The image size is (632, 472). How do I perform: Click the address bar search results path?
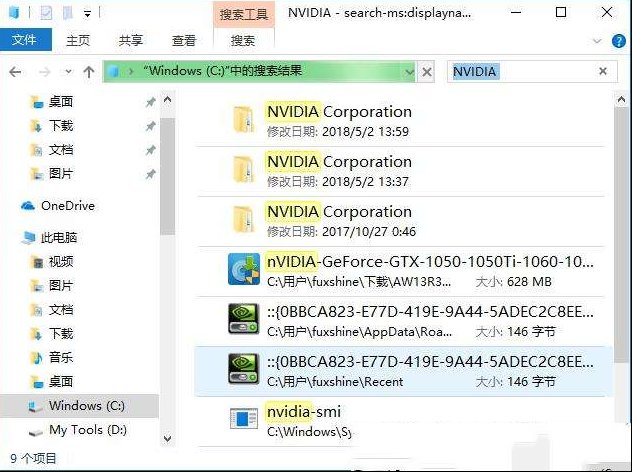[x=222, y=71]
